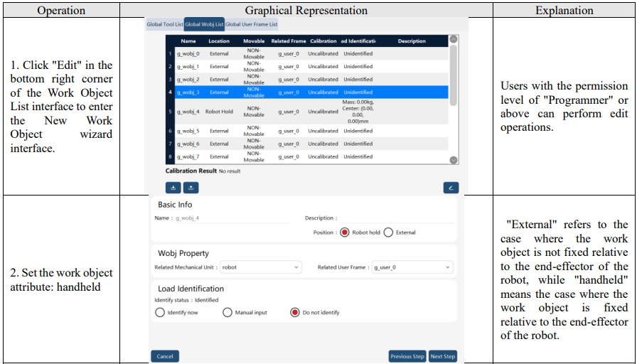637x364 pixels.
Task: Click the Previous Step button
Action: [x=407, y=356]
